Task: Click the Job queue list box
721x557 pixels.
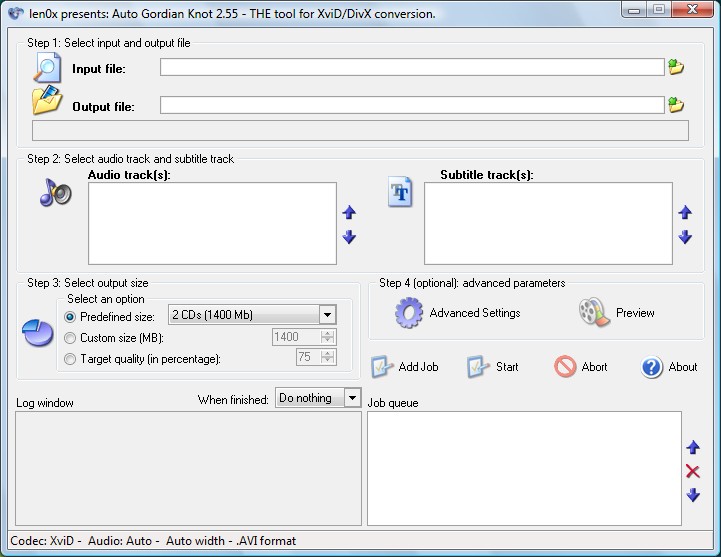Action: tap(524, 468)
